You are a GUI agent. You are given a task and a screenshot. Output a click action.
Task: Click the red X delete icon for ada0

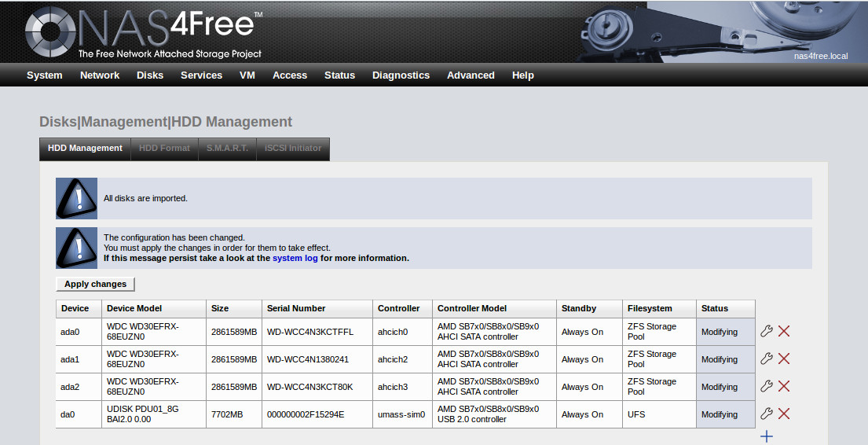point(784,331)
